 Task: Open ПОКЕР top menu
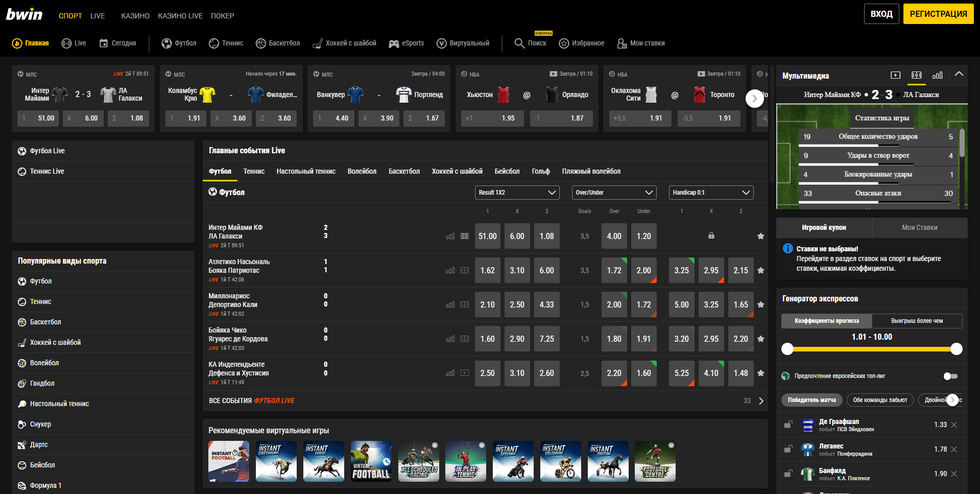tap(223, 16)
